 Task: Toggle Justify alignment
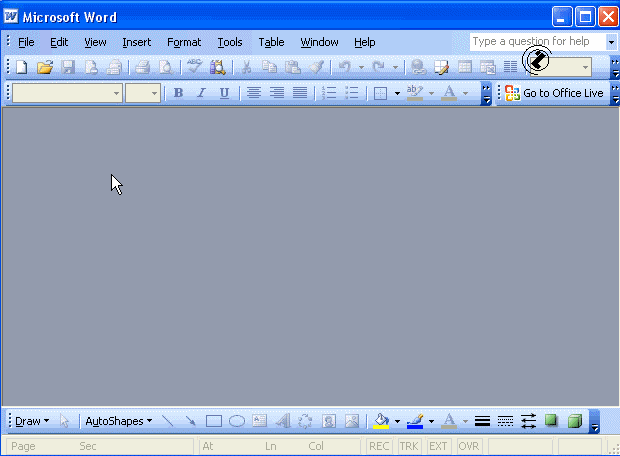(300, 93)
